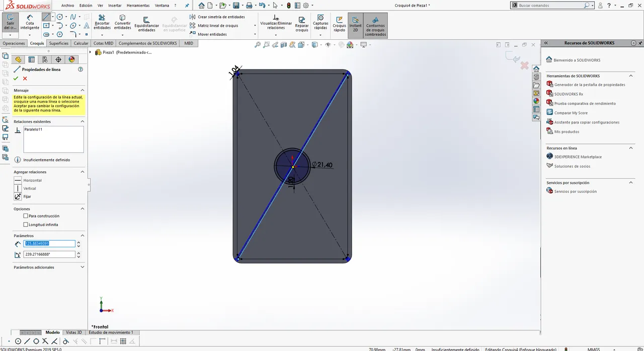The height and width of the screenshot is (351, 644).
Task: Switch to the DimXpertManager tab icon
Action: point(58,59)
